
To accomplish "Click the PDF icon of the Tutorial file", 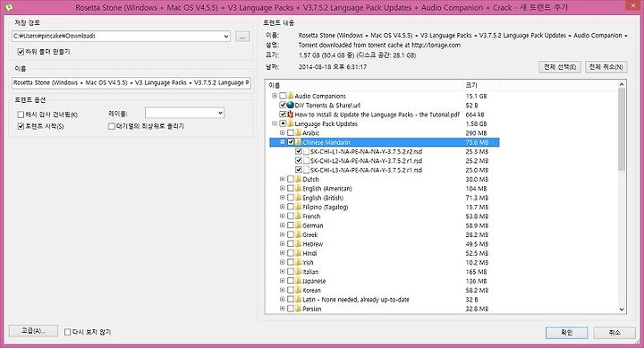I will point(291,115).
